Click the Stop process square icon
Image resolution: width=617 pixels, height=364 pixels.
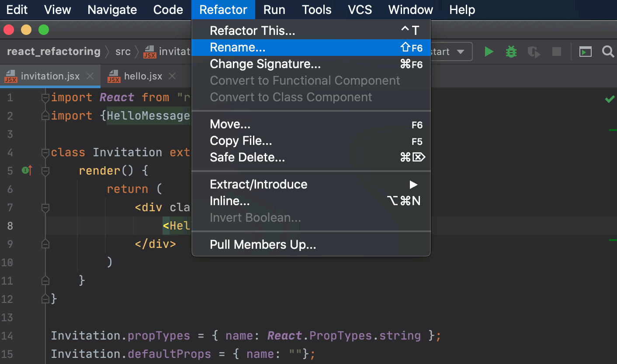[556, 52]
